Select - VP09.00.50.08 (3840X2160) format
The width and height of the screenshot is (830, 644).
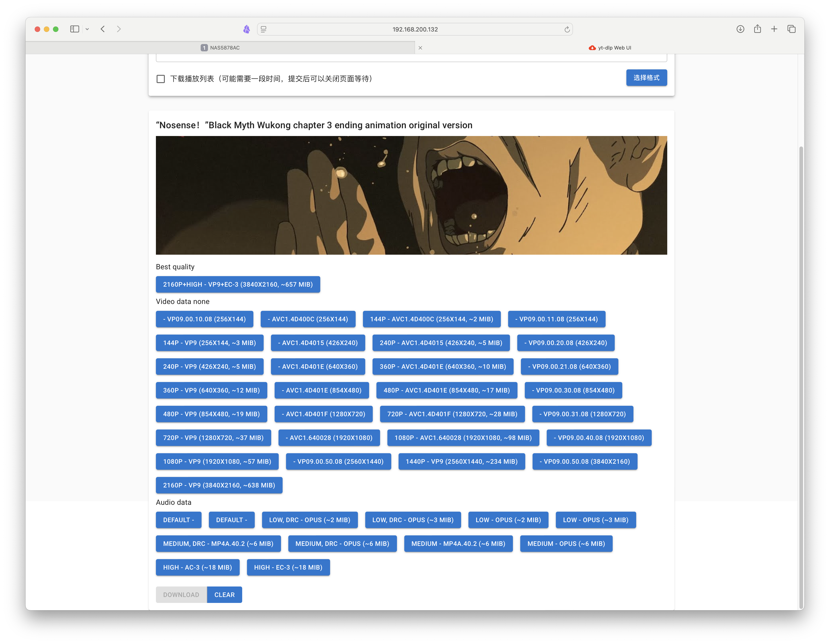[585, 462]
